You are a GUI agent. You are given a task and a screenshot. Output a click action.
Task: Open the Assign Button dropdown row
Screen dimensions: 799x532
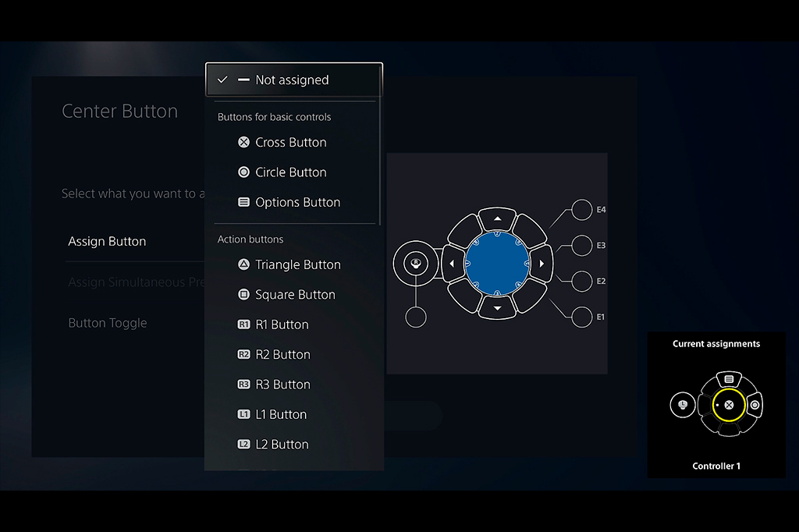click(108, 242)
